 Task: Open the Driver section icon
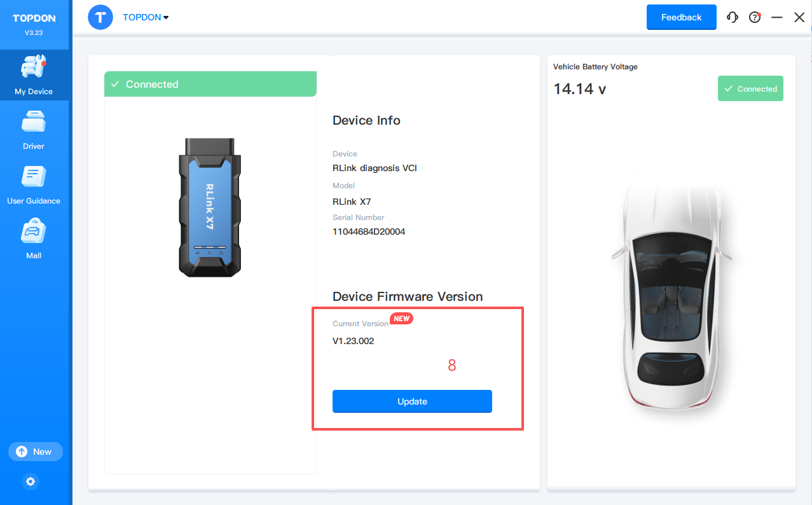point(34,123)
